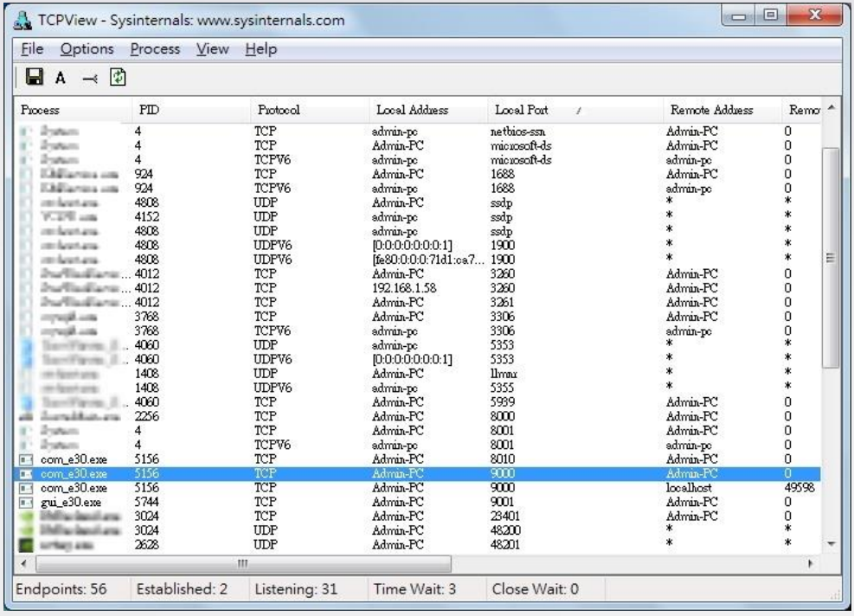The width and height of the screenshot is (854, 616).
Task: Click the Refresh toolbar icon
Action: 118,77
